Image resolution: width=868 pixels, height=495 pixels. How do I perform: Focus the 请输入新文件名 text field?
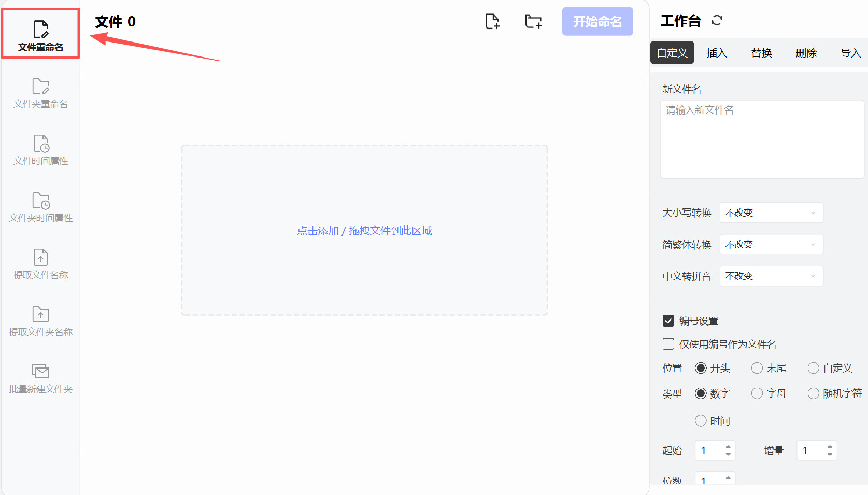[x=762, y=139]
